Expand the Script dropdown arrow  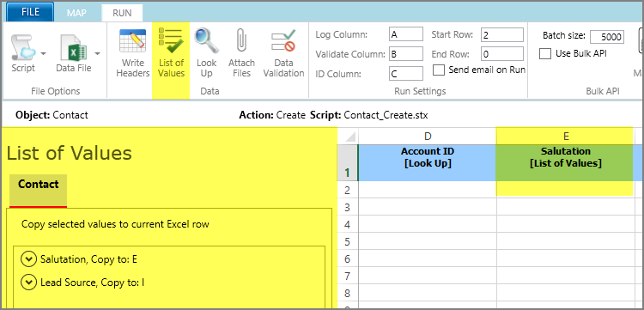click(43, 53)
